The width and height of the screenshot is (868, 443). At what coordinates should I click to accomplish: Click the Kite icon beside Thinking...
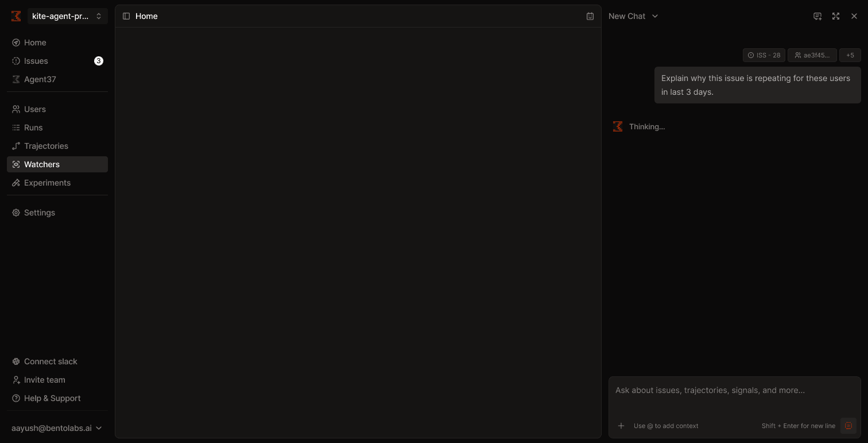pos(618,126)
